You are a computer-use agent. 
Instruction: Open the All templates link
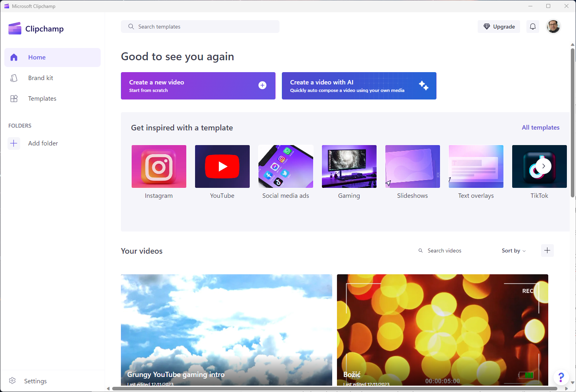(541, 128)
